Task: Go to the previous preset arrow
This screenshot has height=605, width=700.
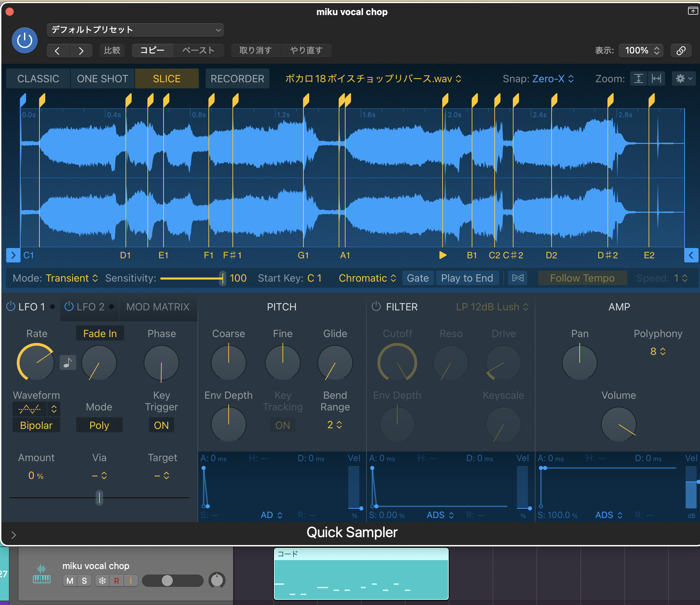Action: click(58, 51)
